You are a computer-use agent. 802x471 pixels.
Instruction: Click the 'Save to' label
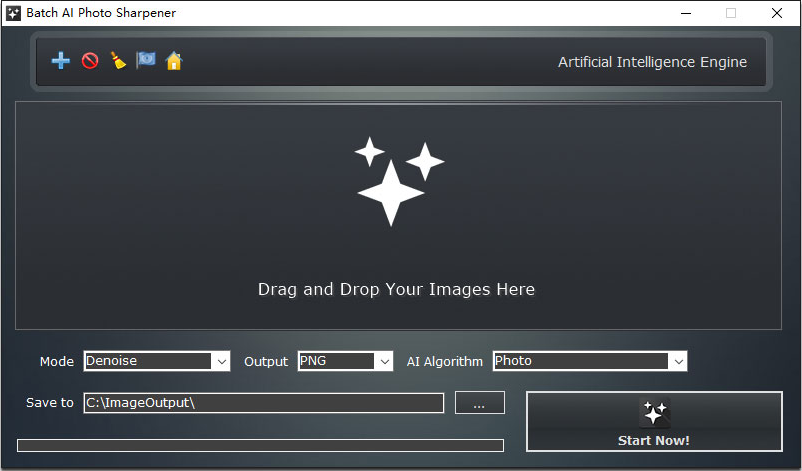point(50,403)
